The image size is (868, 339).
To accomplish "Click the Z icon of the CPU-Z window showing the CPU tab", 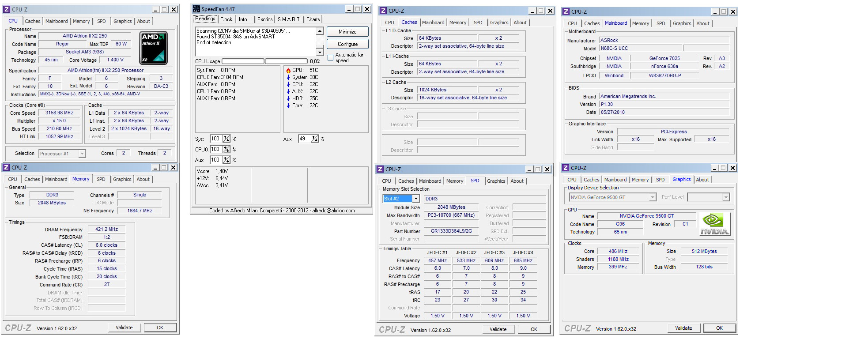I will click(7, 9).
